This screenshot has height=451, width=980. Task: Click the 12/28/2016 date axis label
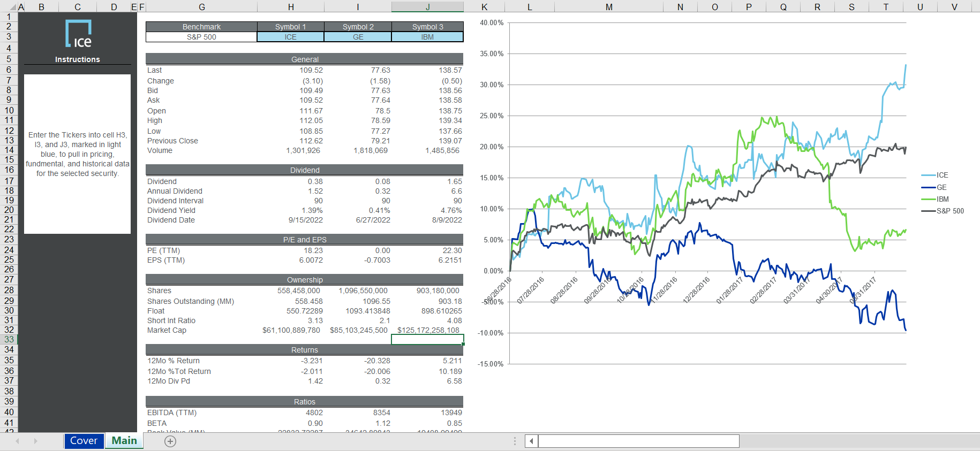pos(696,290)
